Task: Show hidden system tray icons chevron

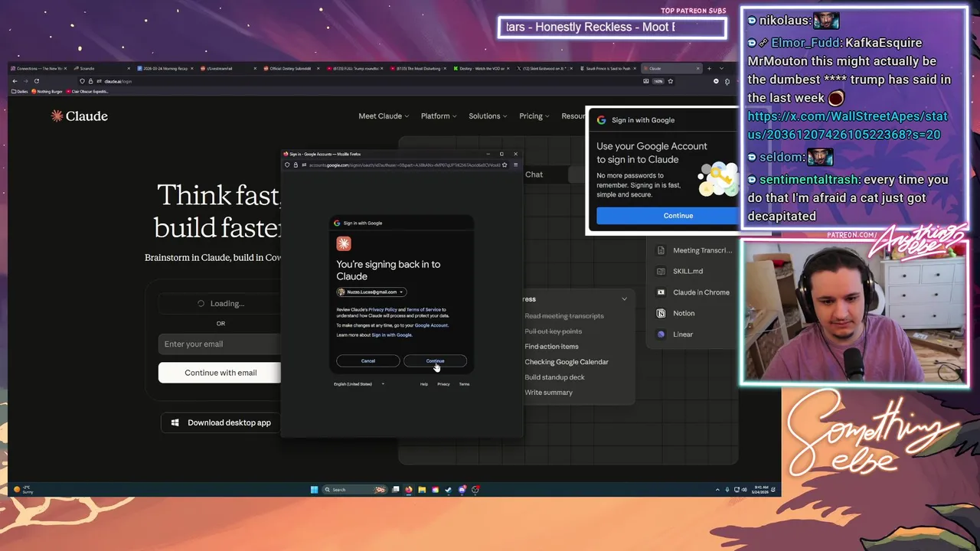Action: coord(717,490)
